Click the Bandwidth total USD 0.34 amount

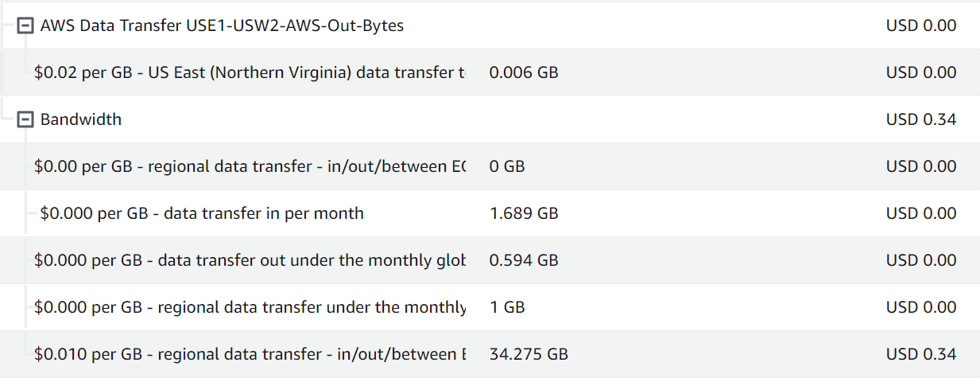pos(921,119)
